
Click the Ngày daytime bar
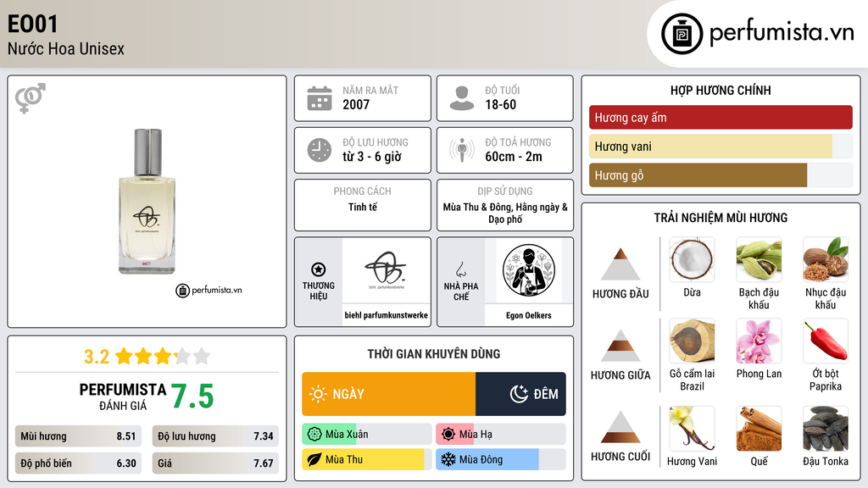coord(388,394)
